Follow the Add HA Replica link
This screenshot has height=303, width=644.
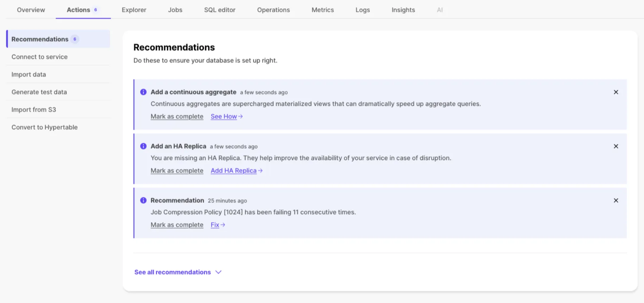click(x=233, y=171)
